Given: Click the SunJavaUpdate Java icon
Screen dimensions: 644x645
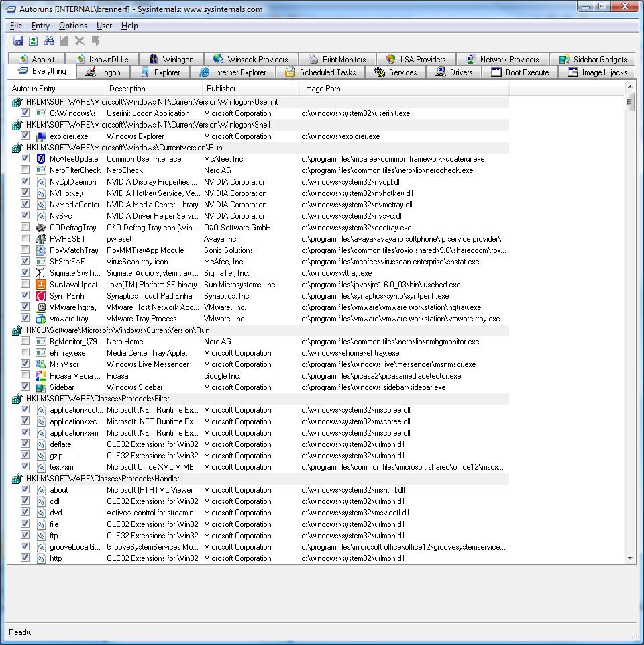Looking at the screenshot, I should click(x=41, y=285).
